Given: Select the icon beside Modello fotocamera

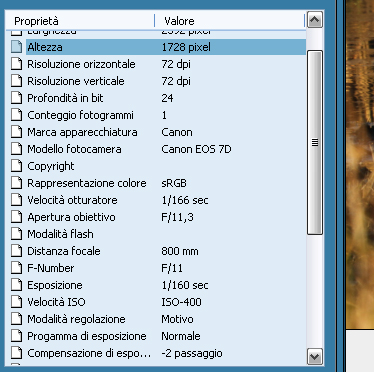Looking at the screenshot, I should coord(16,149).
